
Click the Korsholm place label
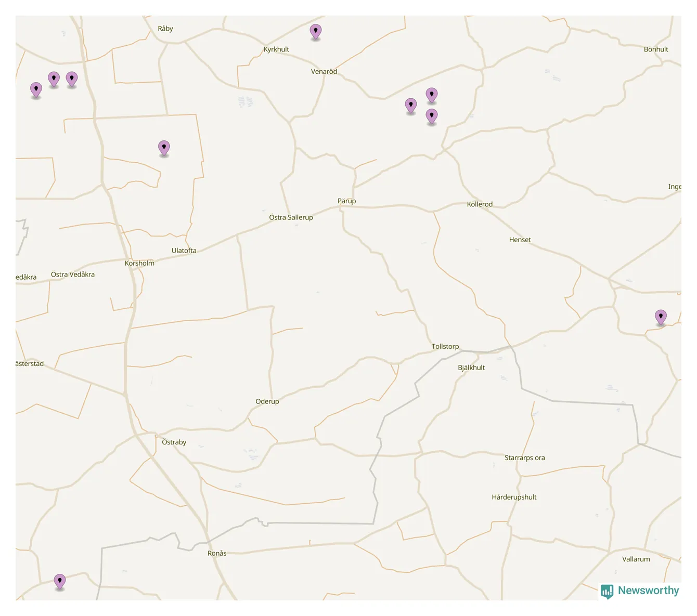[139, 263]
